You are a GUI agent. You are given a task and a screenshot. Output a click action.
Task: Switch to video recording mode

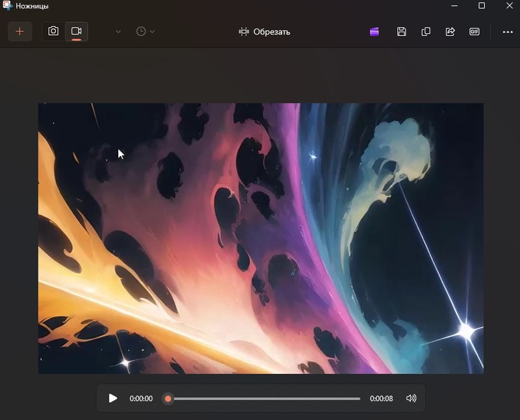point(77,31)
